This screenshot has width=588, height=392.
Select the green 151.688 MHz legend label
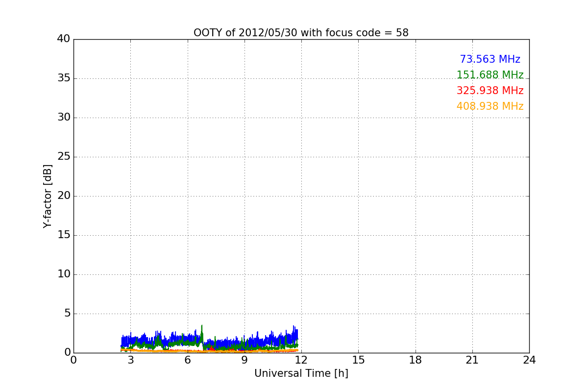click(x=490, y=75)
